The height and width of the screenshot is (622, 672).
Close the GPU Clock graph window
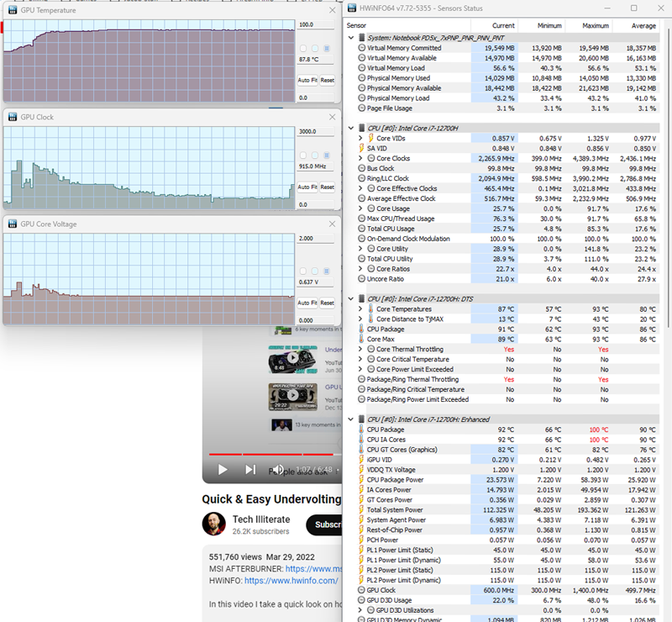[x=332, y=117]
